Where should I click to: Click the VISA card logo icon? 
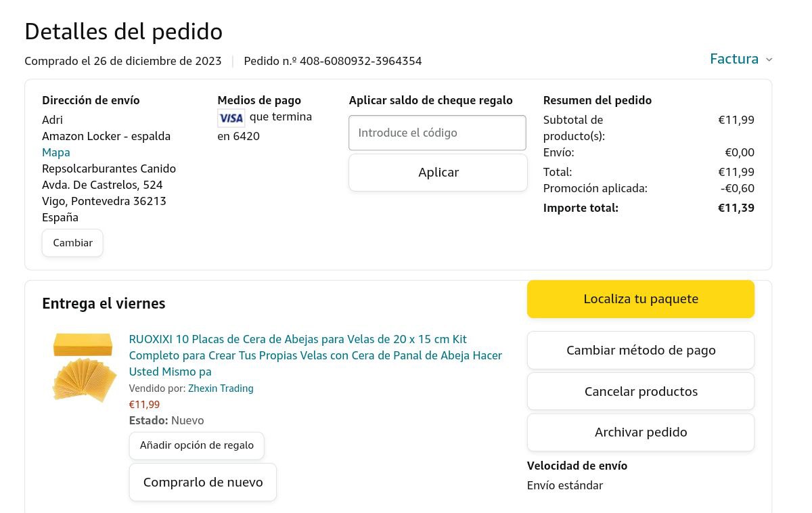tap(231, 118)
